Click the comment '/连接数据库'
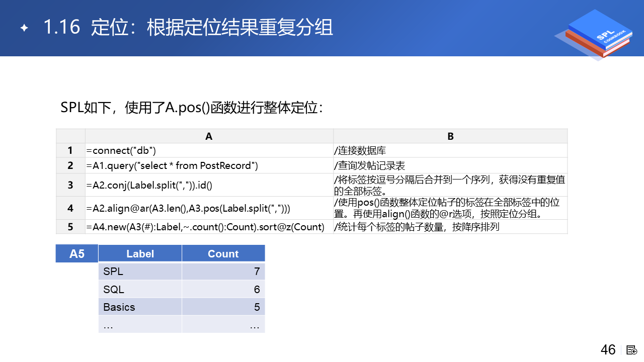 pyautogui.click(x=360, y=151)
